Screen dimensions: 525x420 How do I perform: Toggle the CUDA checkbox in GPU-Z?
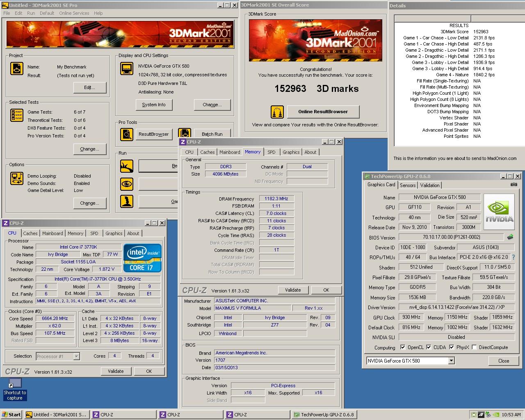tap(429, 347)
